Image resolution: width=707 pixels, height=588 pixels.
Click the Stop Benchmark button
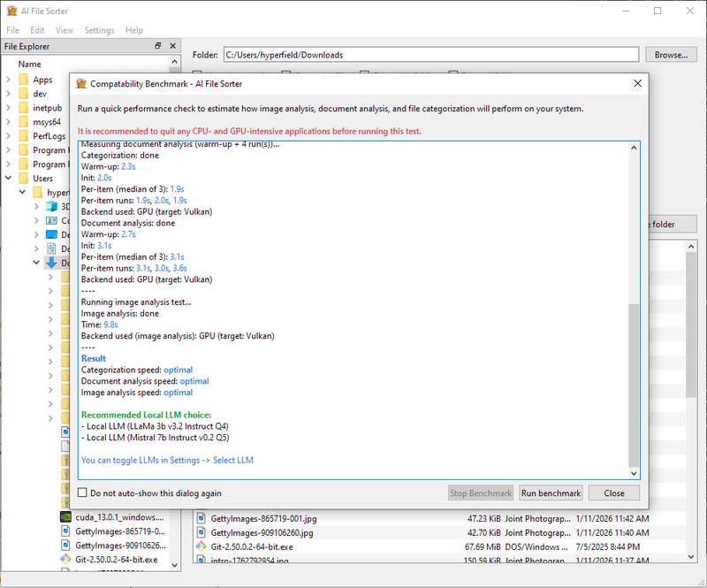coord(481,493)
